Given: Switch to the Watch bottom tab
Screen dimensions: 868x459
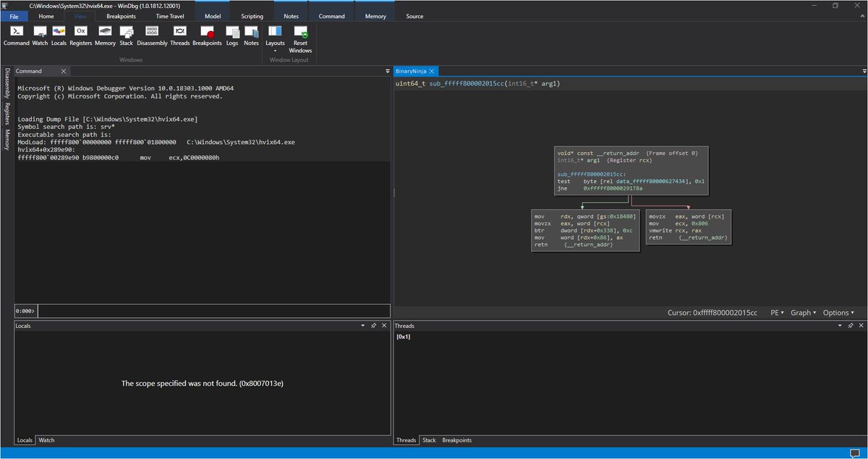Looking at the screenshot, I should pos(46,440).
